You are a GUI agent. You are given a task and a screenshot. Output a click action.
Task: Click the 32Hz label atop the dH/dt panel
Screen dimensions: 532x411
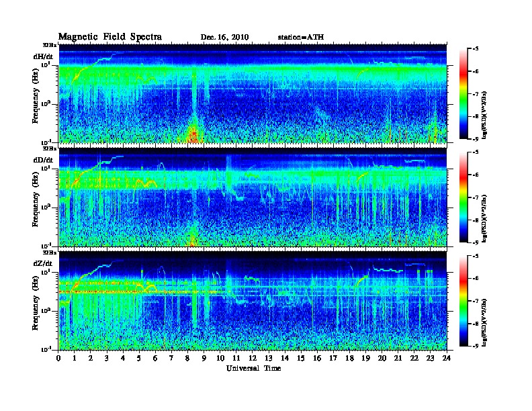click(50, 45)
